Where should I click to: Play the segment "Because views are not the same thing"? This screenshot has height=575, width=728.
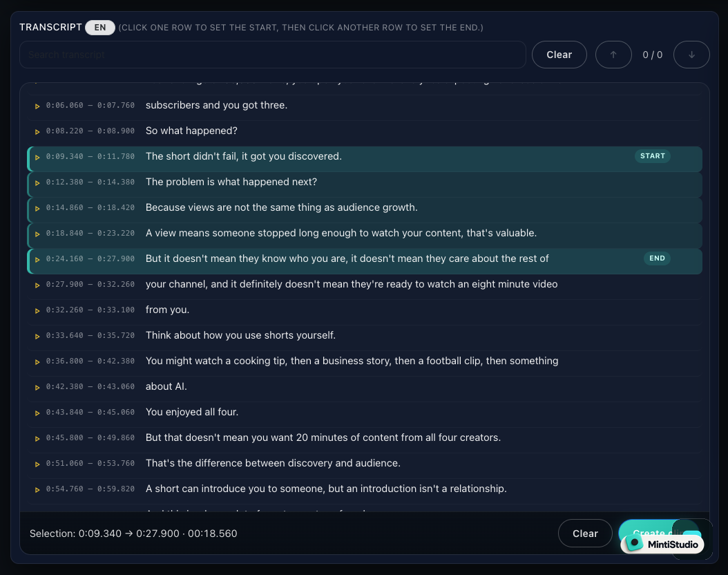pyautogui.click(x=37, y=209)
